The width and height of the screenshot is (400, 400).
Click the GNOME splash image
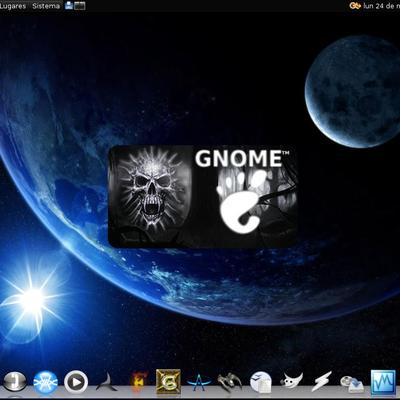point(203,197)
